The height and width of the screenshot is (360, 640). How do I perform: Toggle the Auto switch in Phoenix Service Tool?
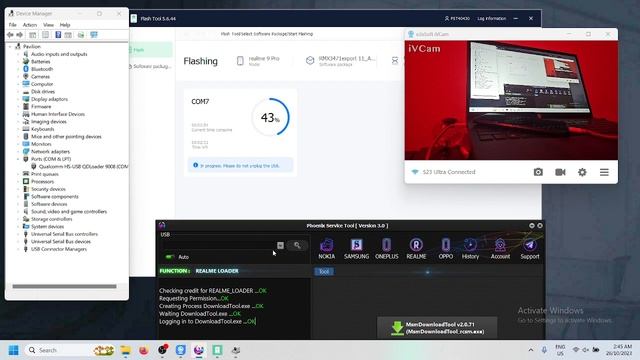[x=169, y=257]
